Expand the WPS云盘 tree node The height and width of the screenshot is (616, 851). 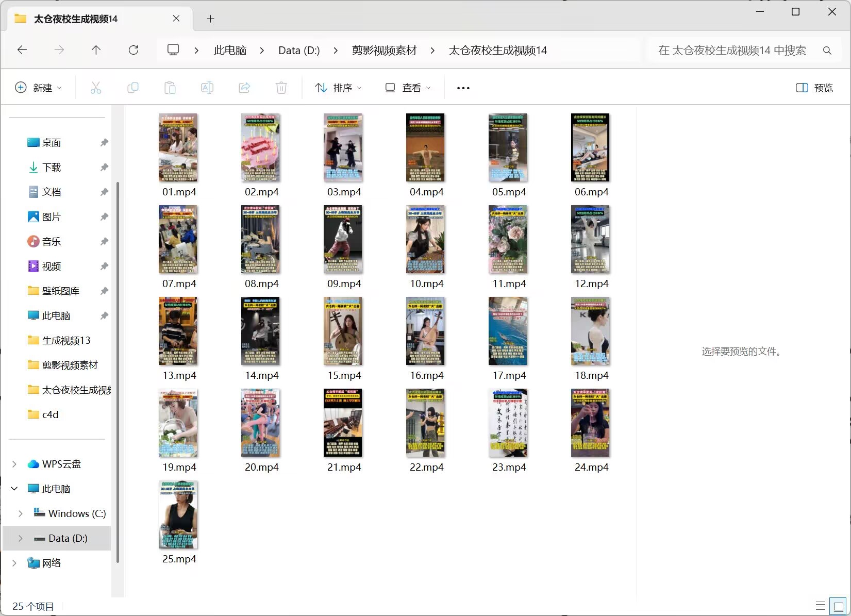coord(14,464)
